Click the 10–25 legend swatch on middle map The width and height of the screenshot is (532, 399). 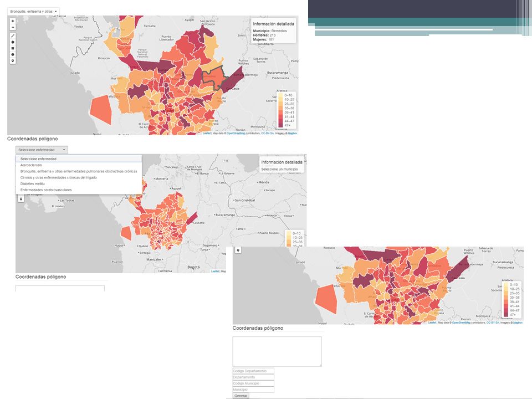click(289, 238)
